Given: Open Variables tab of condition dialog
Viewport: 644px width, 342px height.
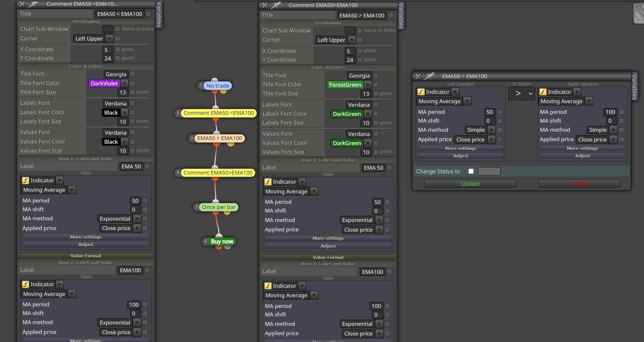Looking at the screenshot, I should coord(634,86).
